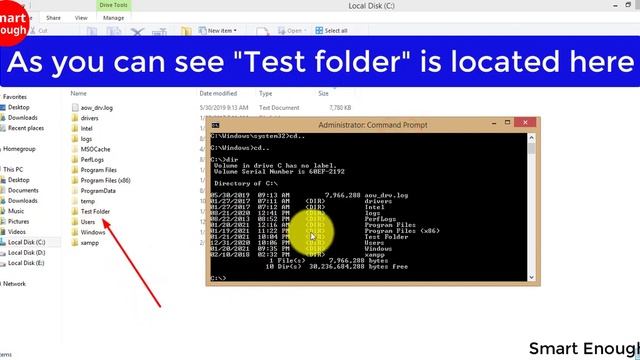The width and height of the screenshot is (640, 360).
Task: Select the Windows folder
Action: click(93, 232)
